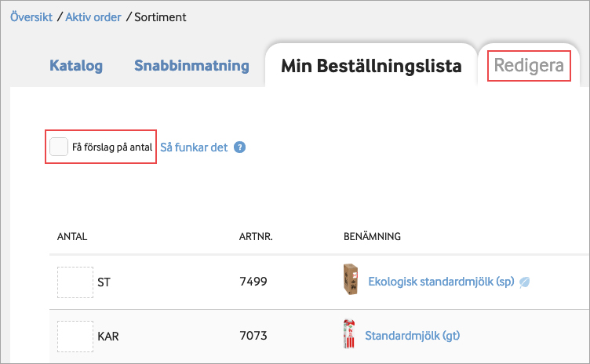Click the quantity field for article 7073
The image size is (590, 364).
point(75,337)
